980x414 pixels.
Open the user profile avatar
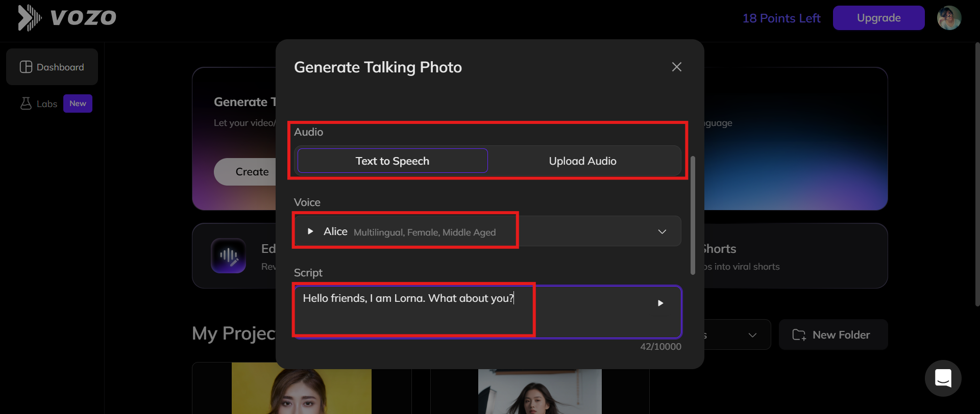[x=949, y=18]
